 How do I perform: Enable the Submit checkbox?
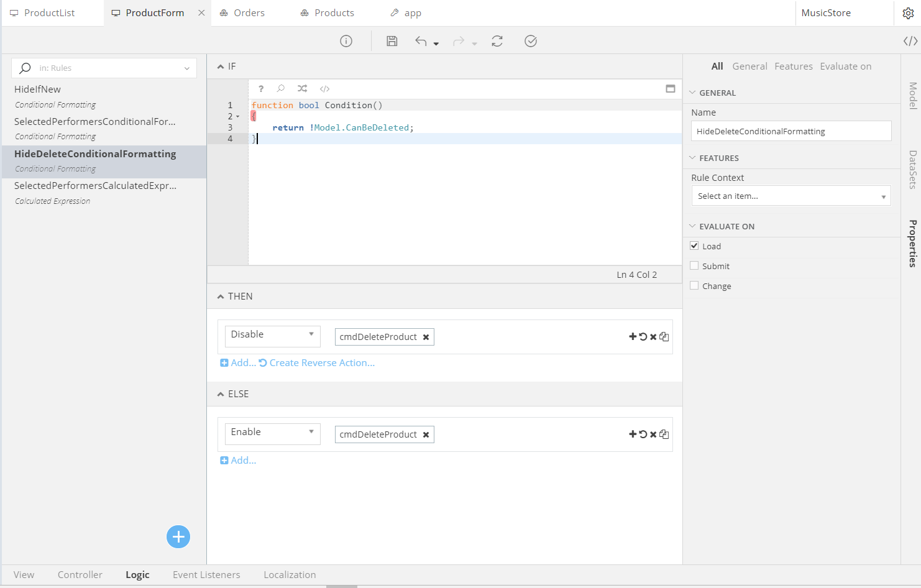click(x=695, y=266)
